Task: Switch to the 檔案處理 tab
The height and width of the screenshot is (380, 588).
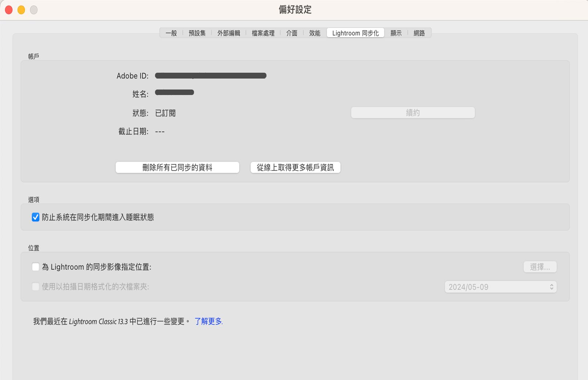Action: point(263,33)
